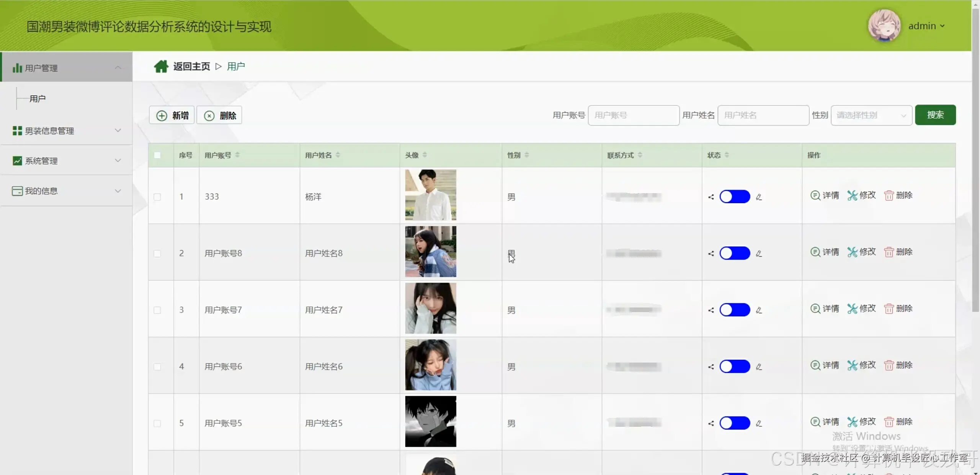Toggle the status switch for user 杨洋

point(734,197)
